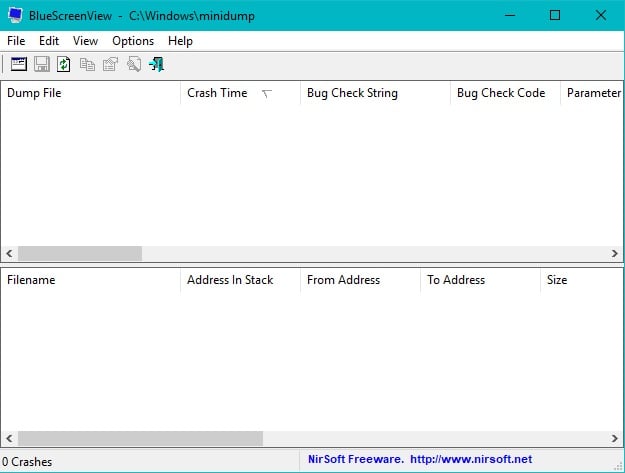
Task: Click the Save Selected Items floppy icon
Action: point(41,64)
